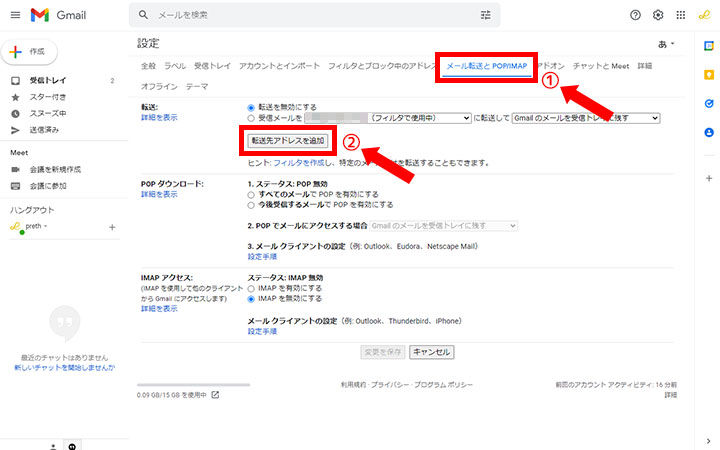Switch to the 全般 tab
Image resolution: width=720 pixels, height=450 pixels.
(x=148, y=66)
